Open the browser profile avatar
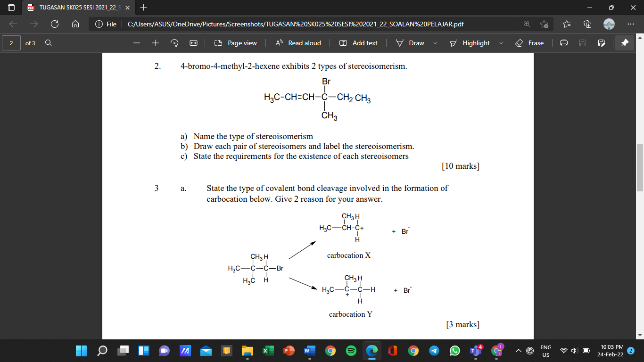644x362 pixels. point(609,24)
